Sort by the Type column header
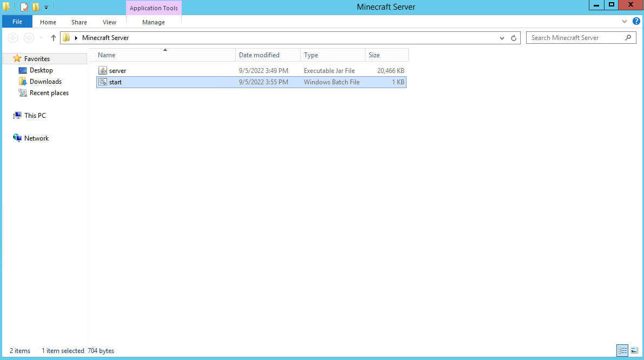644x360 pixels. click(333, 55)
